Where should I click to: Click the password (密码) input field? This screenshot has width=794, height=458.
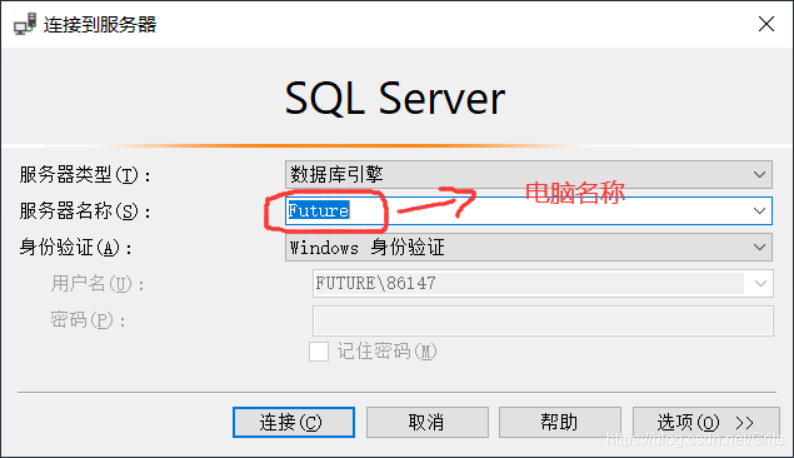click(543, 320)
